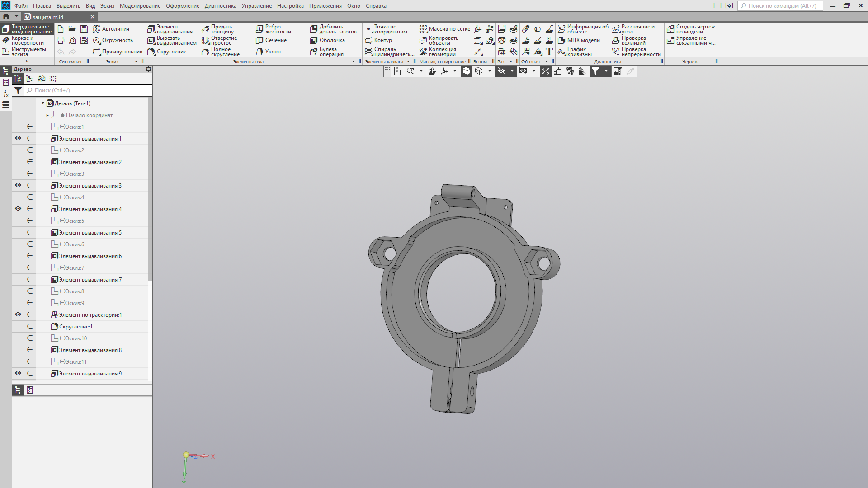Activate the Section (Сечение) tool
The width and height of the screenshot is (868, 488).
point(272,41)
